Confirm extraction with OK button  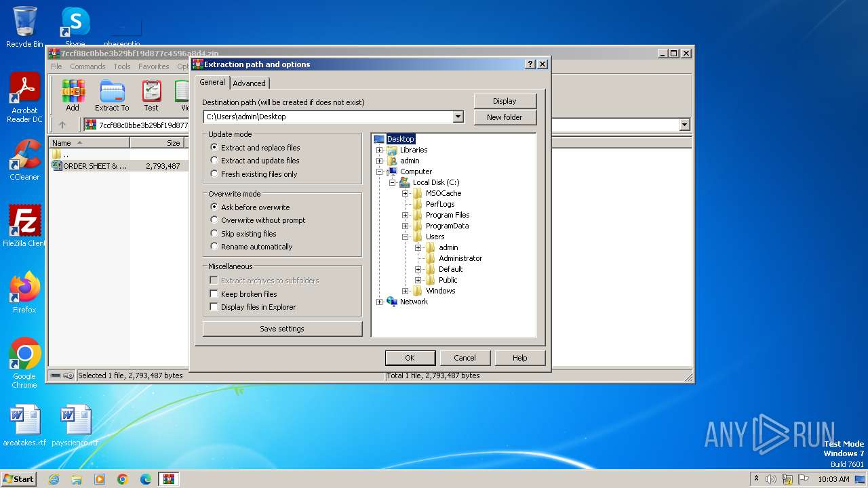pos(410,358)
